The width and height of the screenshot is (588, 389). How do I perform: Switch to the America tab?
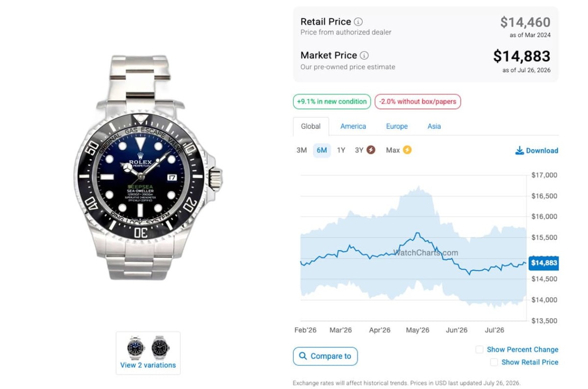click(353, 126)
